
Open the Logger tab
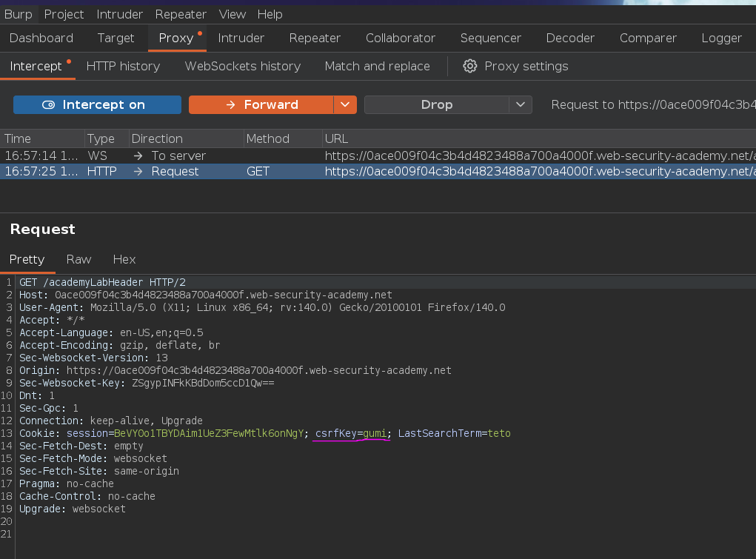722,38
